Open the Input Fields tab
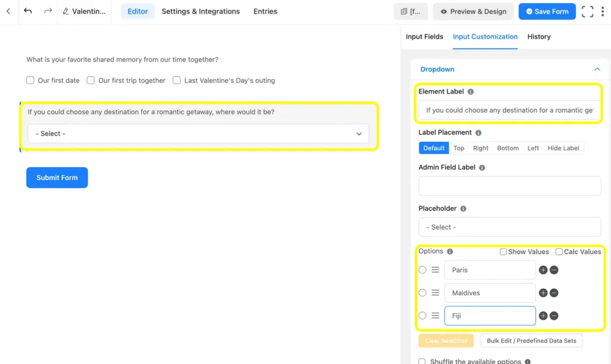 424,36
